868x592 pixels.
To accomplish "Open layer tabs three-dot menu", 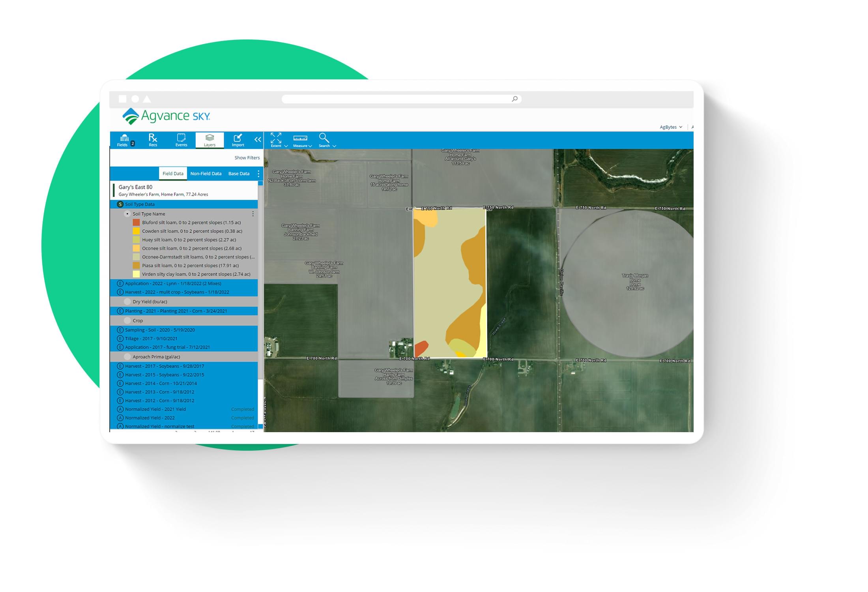I will 258,174.
